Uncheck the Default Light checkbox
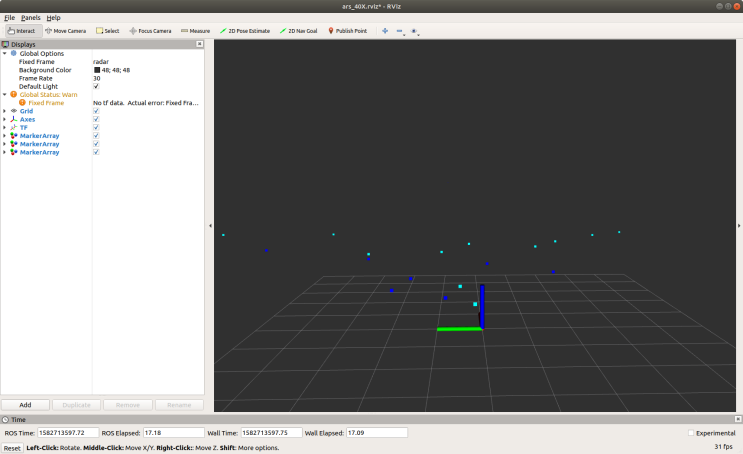743x454 pixels. click(96, 86)
